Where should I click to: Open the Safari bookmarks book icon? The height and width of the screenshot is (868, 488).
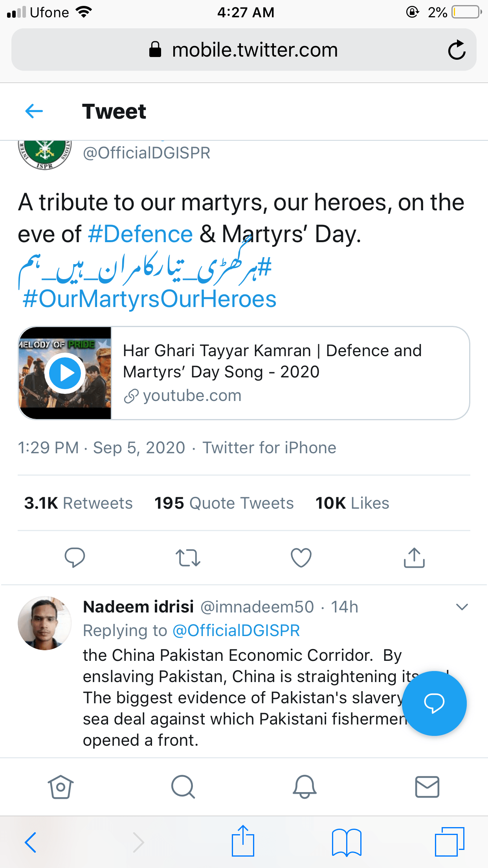pyautogui.click(x=347, y=842)
